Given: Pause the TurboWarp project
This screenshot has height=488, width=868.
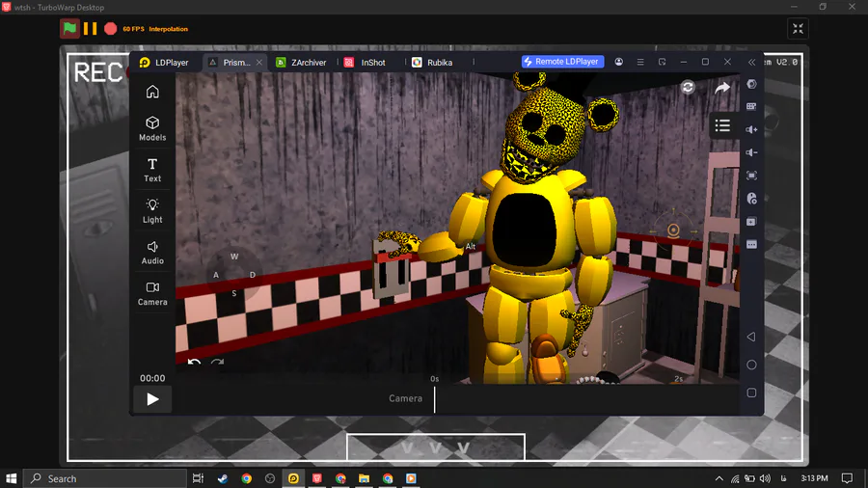Looking at the screenshot, I should [91, 29].
